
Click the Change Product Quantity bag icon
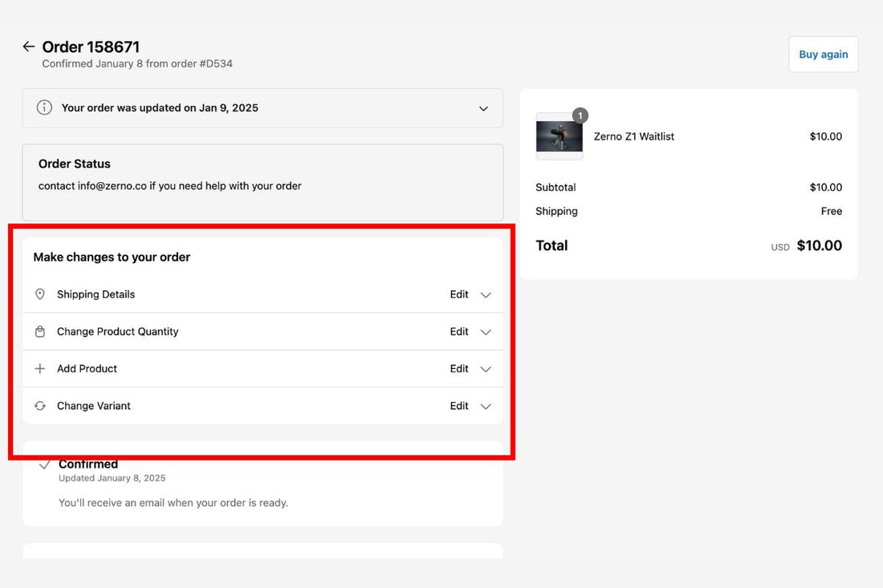[40, 331]
